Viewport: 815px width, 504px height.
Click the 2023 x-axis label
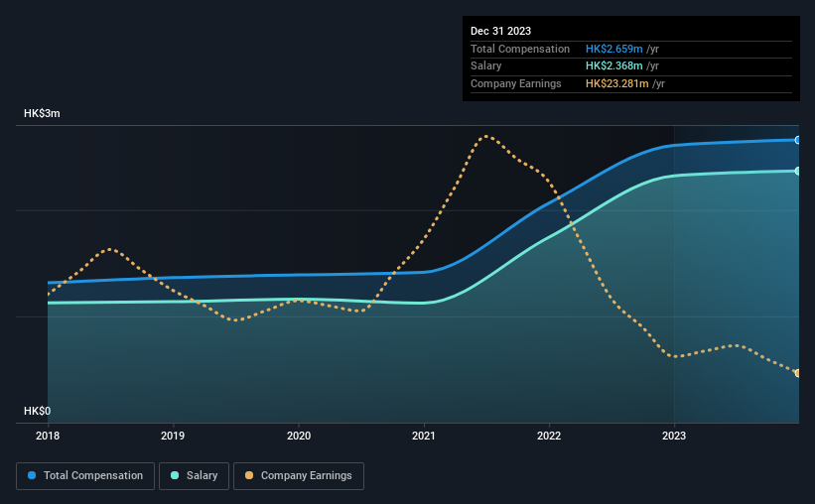674,436
